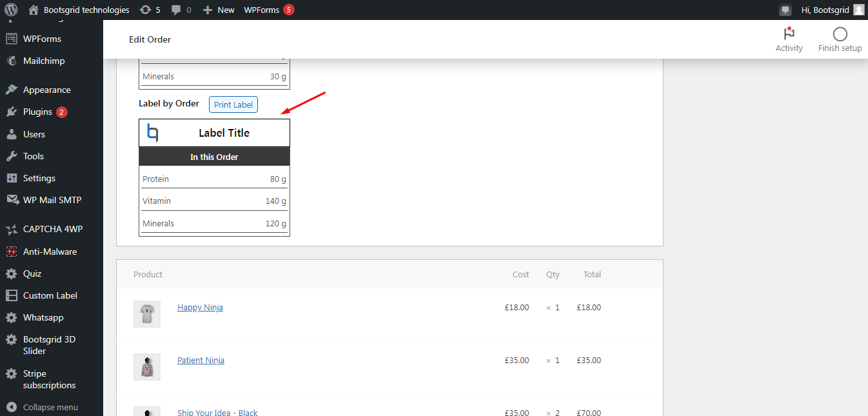Image resolution: width=868 pixels, height=416 pixels.
Task: Click the home icon beside Bootsgrid technologies
Action: (34, 10)
